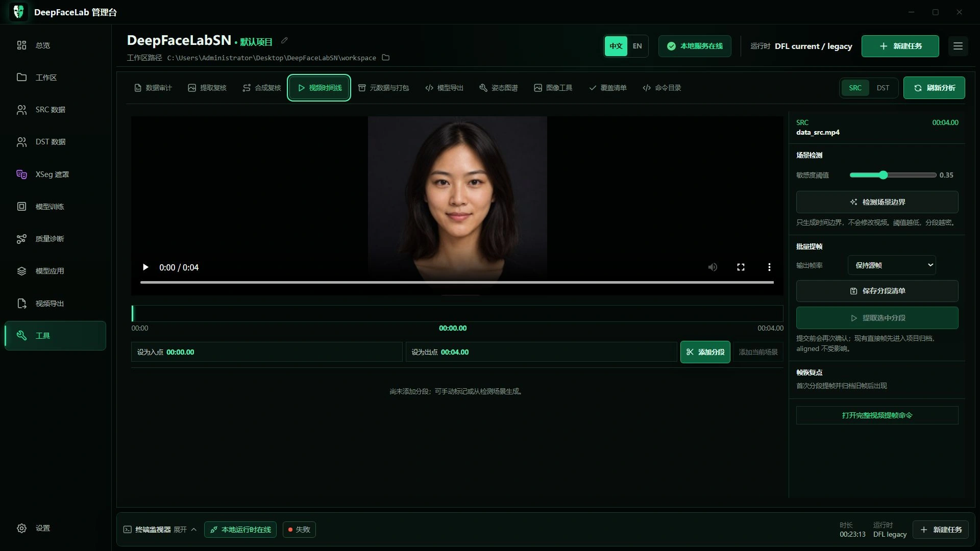Click the DeepFaceLab app logo
This screenshot has width=980, height=551.
[x=19, y=12]
